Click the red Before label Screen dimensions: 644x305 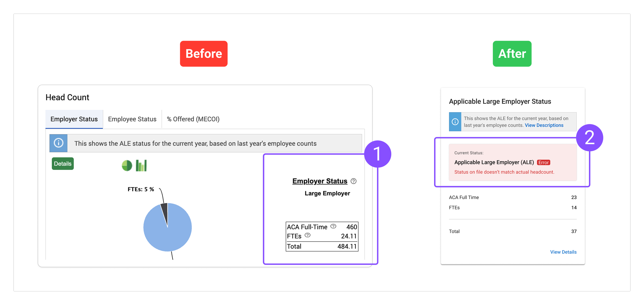pos(204,54)
